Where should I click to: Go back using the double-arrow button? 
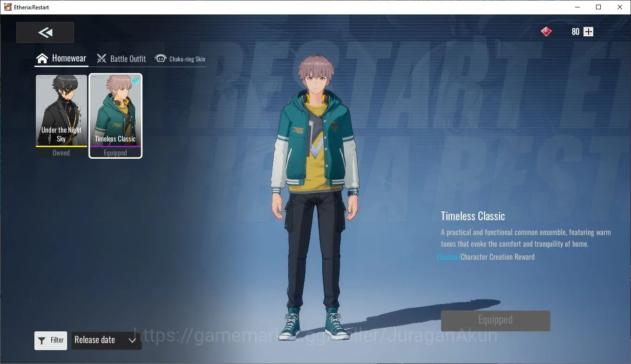[45, 33]
